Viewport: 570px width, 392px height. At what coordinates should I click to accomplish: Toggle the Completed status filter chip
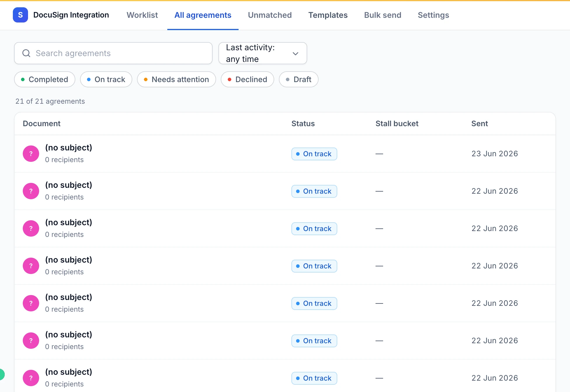45,79
